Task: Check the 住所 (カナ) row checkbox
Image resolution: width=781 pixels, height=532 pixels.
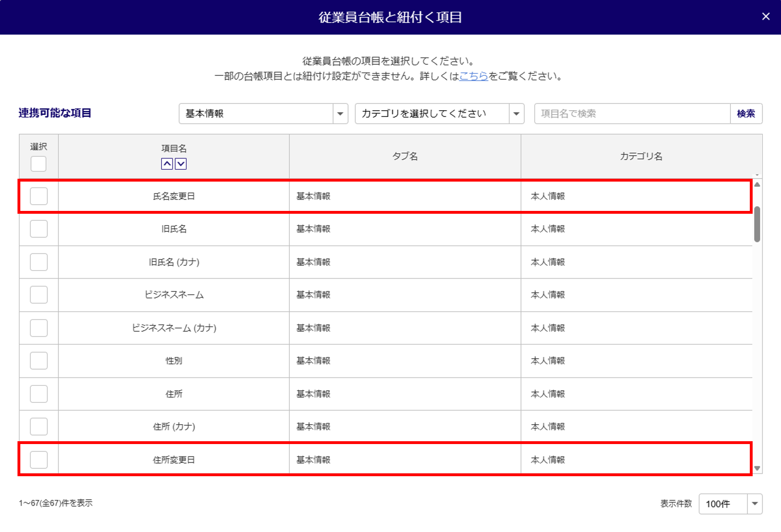Action: point(39,427)
